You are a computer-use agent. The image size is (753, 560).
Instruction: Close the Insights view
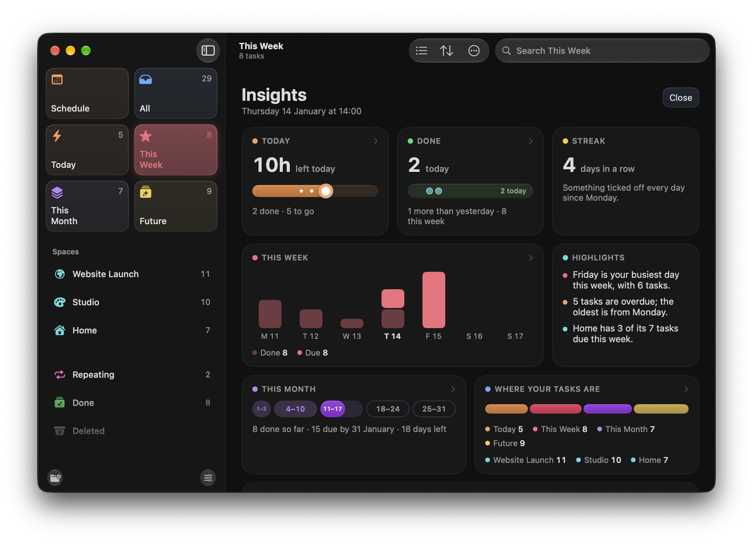(681, 98)
